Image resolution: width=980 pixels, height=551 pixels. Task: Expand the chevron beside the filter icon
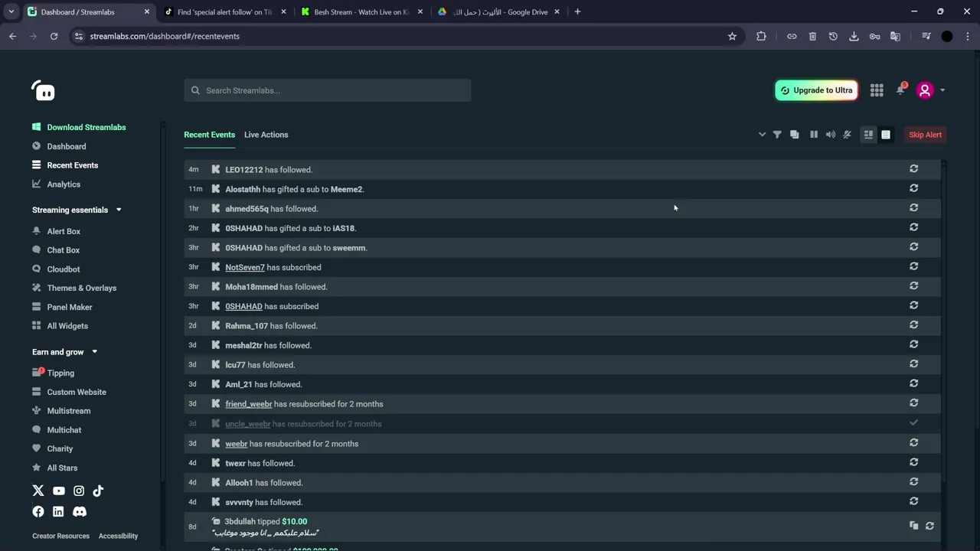(762, 135)
